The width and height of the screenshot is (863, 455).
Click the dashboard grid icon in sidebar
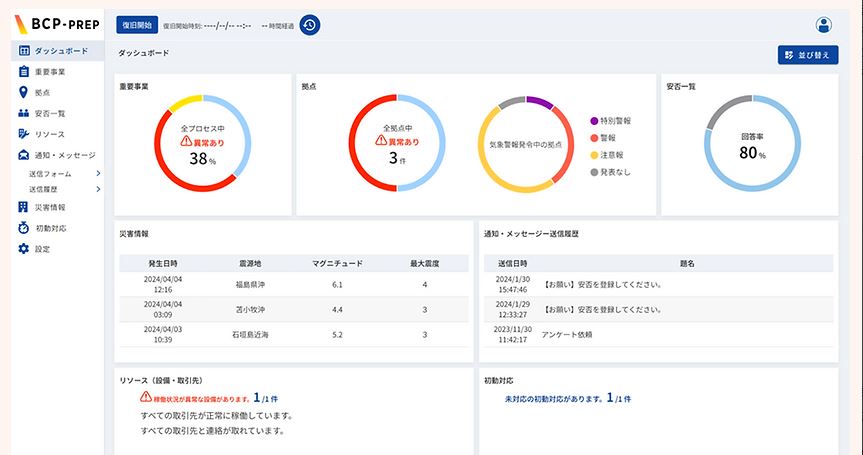pyautogui.click(x=24, y=51)
